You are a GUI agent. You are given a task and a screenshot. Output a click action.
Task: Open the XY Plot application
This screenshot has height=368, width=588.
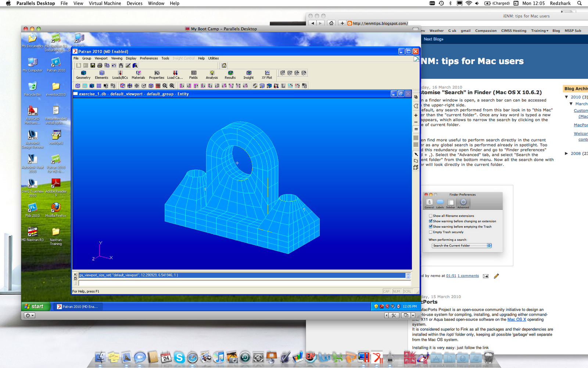(267, 75)
